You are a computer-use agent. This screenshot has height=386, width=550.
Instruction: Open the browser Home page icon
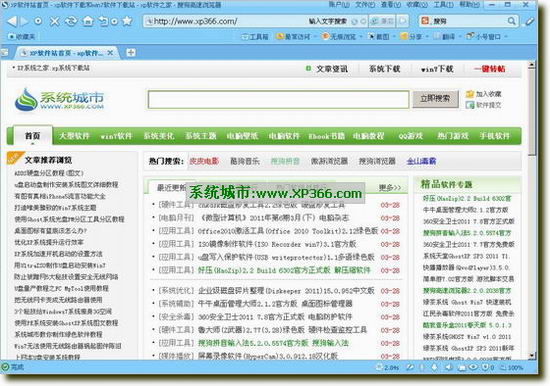(88, 21)
